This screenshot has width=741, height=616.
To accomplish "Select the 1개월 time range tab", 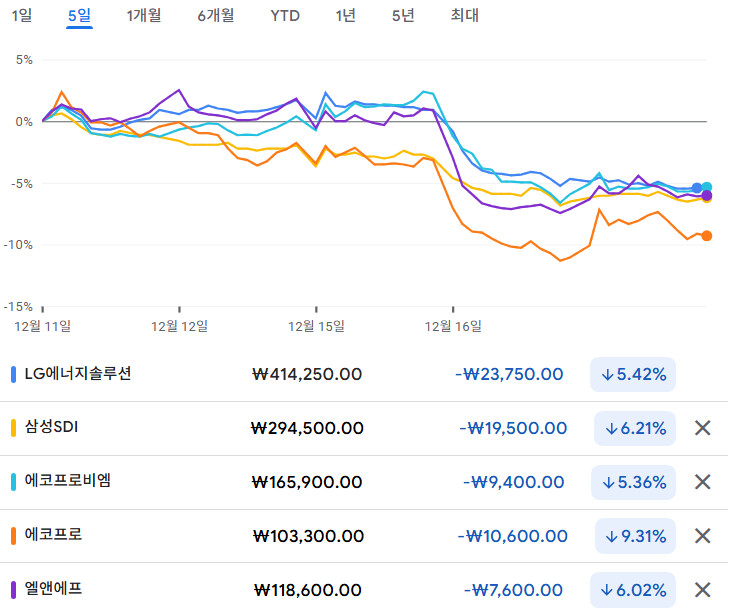I will pyautogui.click(x=144, y=15).
